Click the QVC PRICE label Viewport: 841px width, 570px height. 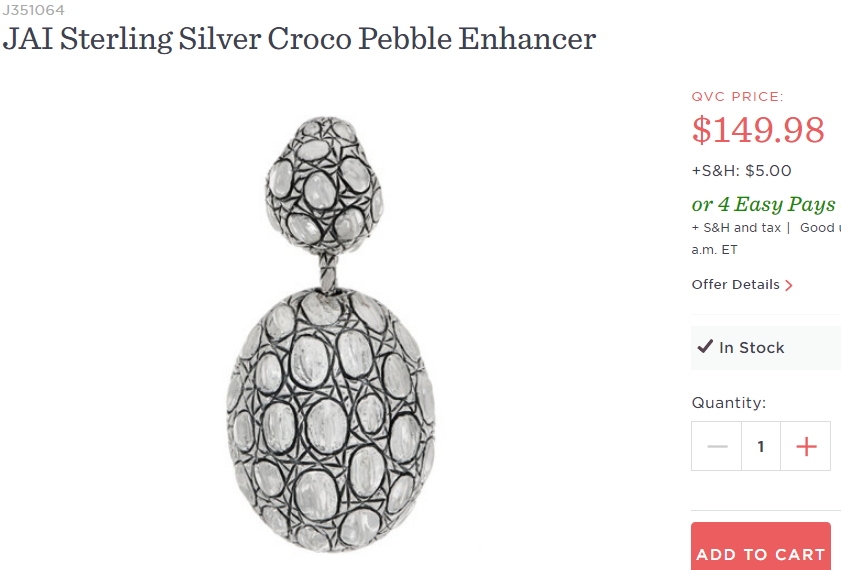pos(737,97)
